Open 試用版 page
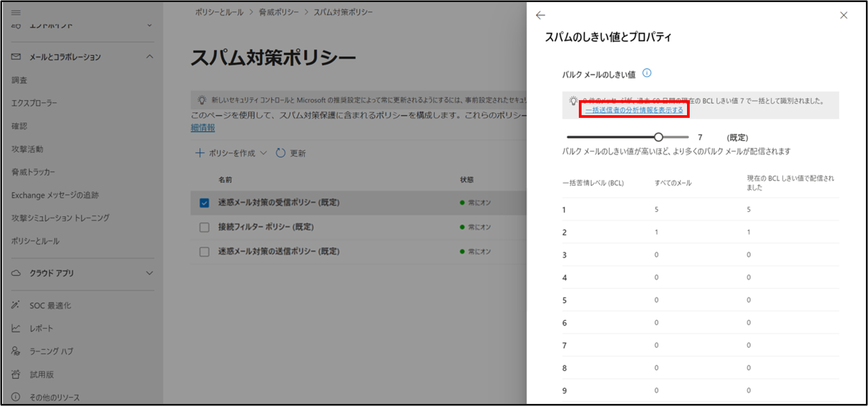This screenshot has height=406, width=868. (x=42, y=375)
